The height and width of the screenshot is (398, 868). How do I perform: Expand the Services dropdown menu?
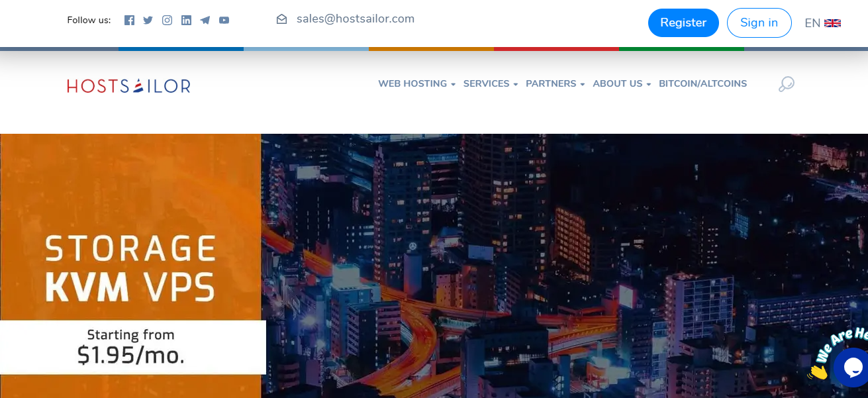click(x=490, y=83)
